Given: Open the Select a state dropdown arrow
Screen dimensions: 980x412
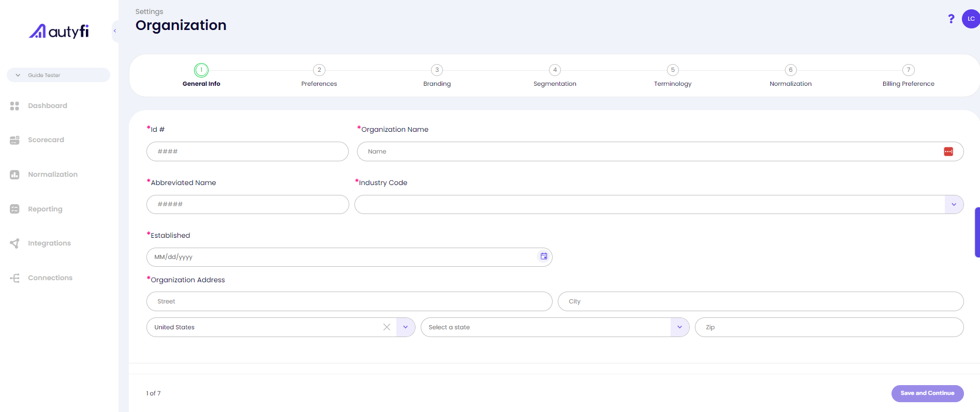Looking at the screenshot, I should [680, 327].
